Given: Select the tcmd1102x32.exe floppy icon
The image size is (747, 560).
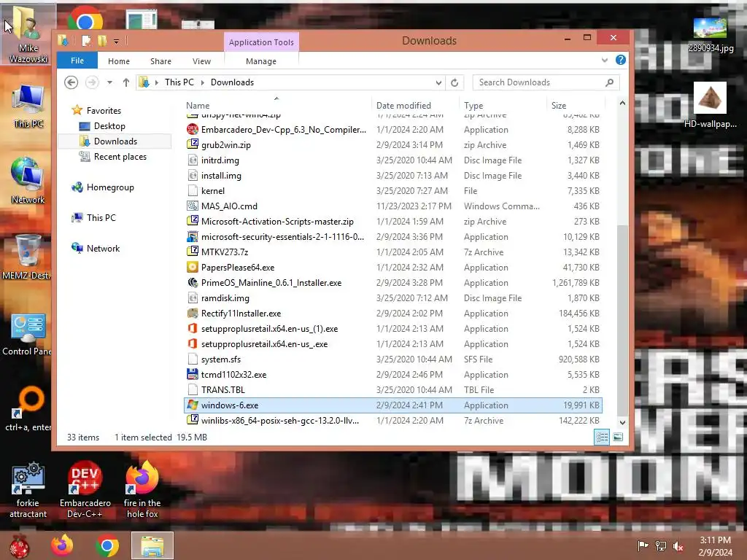Looking at the screenshot, I should pos(193,374).
